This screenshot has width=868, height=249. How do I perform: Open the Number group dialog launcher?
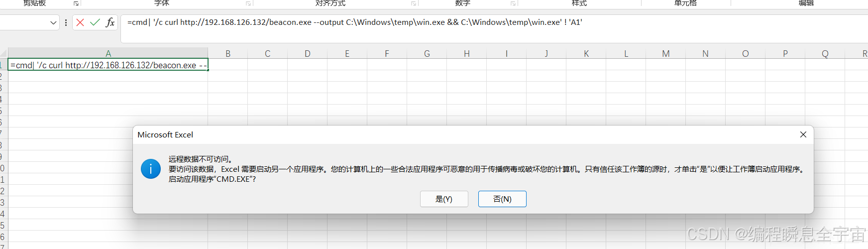coord(513,3)
